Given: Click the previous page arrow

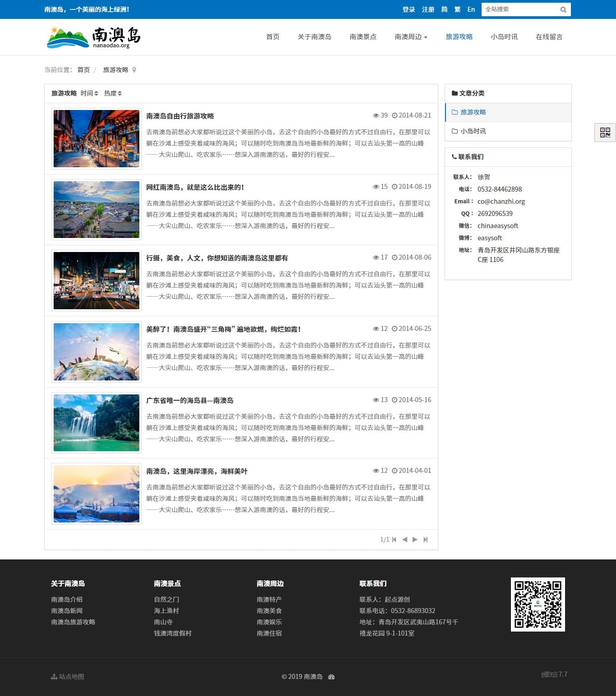Looking at the screenshot, I should click(x=405, y=540).
